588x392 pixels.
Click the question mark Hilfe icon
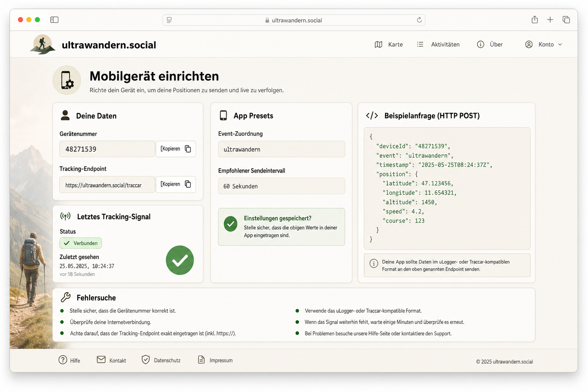(63, 360)
